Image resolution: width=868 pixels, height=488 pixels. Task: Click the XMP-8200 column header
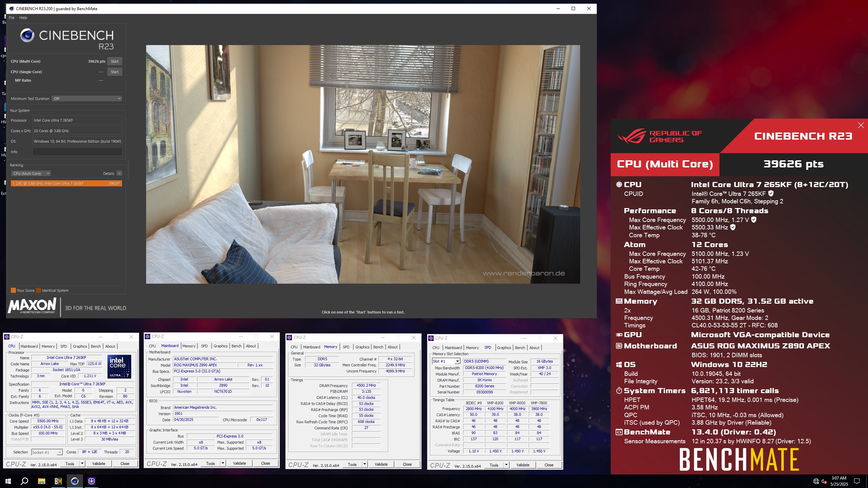point(495,403)
